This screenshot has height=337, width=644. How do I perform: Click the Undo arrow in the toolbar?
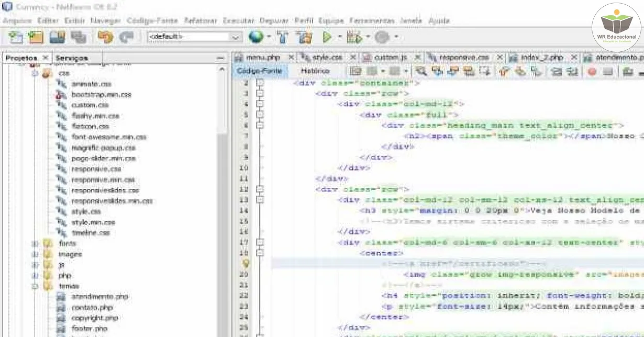(105, 37)
